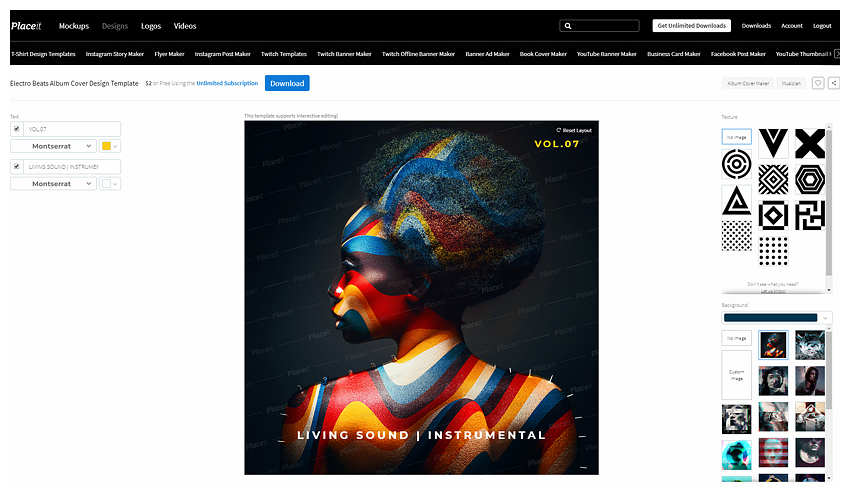
Task: Choose the X-shaped texture
Action: click(x=810, y=143)
